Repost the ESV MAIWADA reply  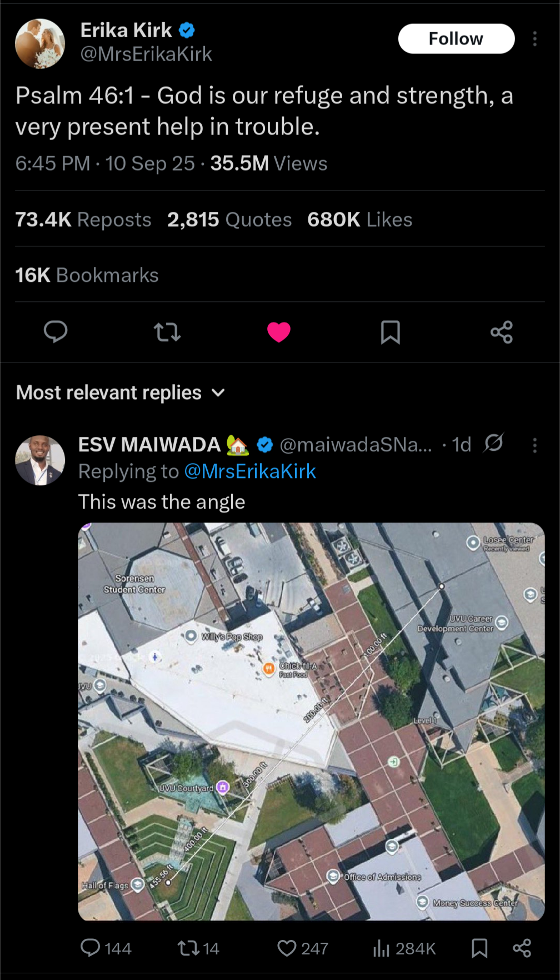pos(188,948)
